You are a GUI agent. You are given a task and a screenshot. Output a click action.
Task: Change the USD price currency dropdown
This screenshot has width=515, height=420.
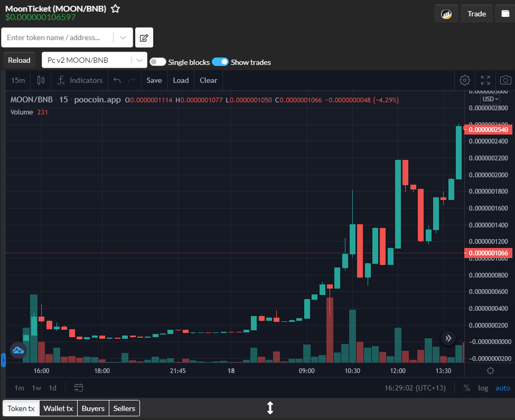490,99
